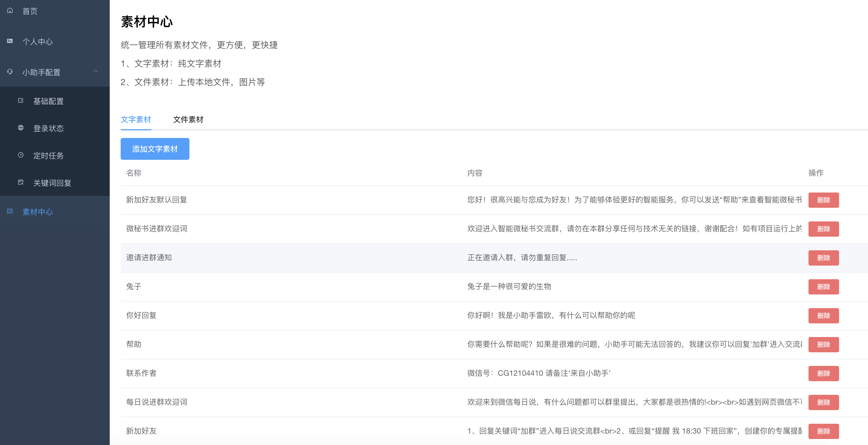
Task: Remove the 每日说进群欢迎词 material
Action: tap(823, 402)
